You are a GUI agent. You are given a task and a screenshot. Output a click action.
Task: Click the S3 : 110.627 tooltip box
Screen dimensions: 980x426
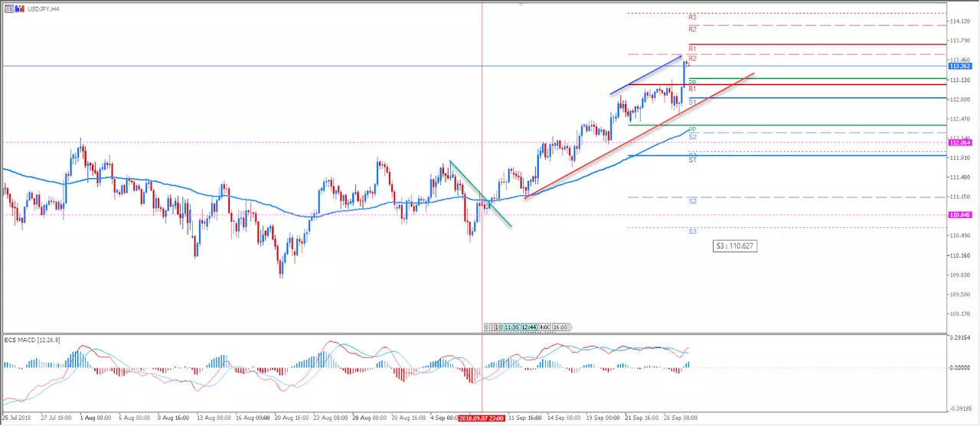[734, 246]
